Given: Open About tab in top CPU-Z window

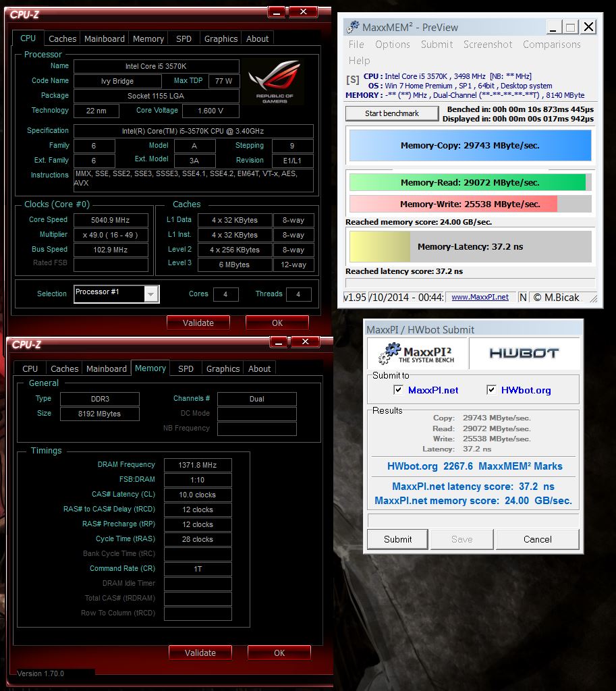Looking at the screenshot, I should point(257,38).
